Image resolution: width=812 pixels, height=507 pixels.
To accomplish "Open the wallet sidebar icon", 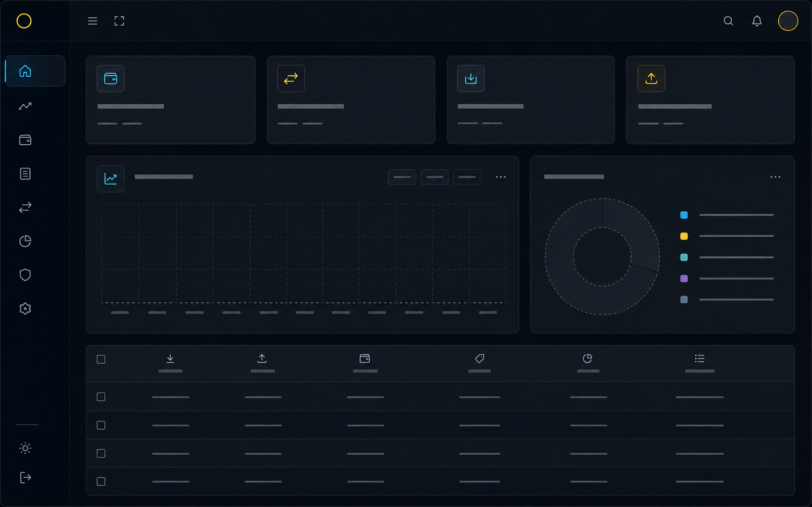I will click(25, 140).
